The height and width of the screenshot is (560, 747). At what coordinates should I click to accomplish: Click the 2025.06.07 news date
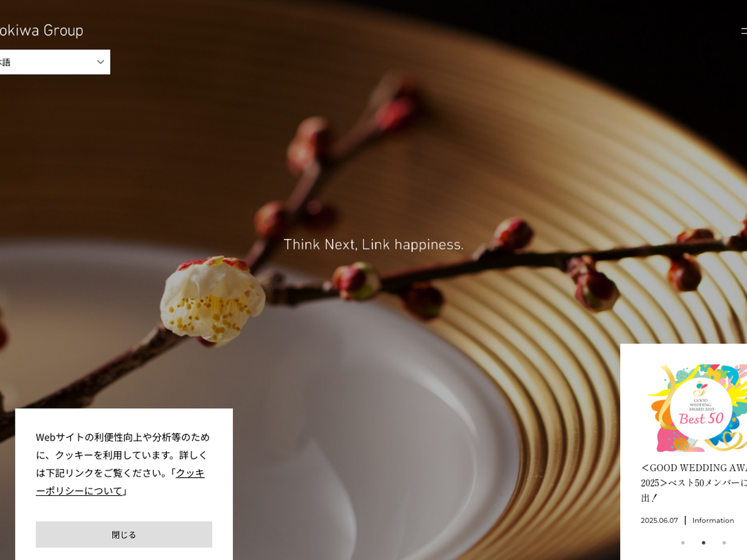coord(659,520)
